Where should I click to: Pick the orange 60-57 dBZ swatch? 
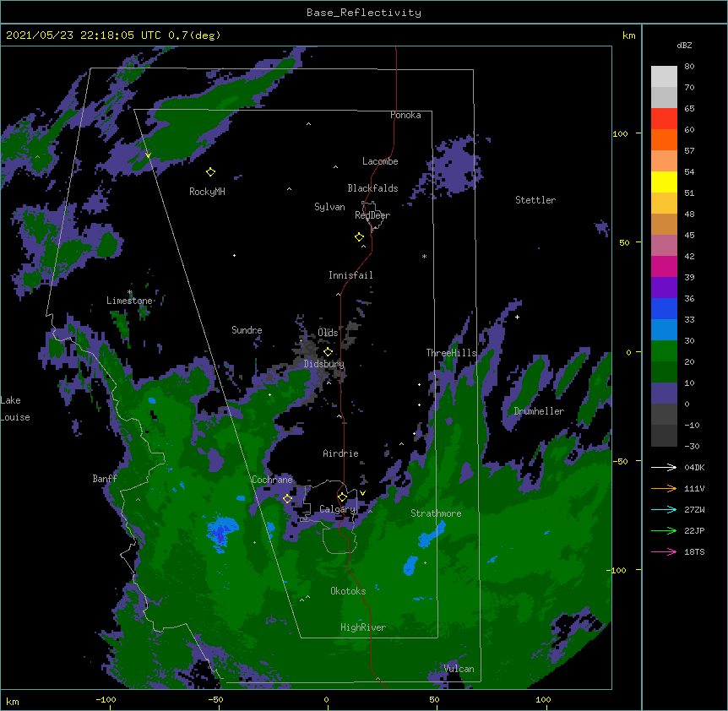[x=664, y=139]
